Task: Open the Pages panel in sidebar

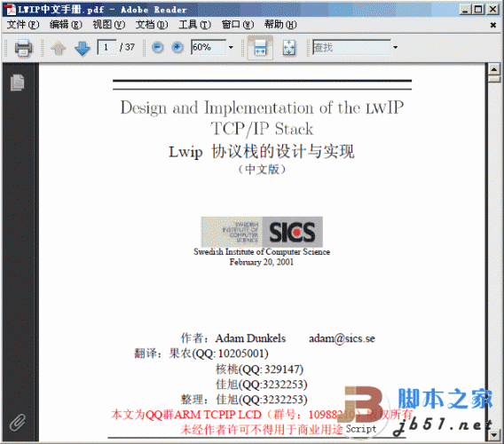Action: (x=18, y=83)
